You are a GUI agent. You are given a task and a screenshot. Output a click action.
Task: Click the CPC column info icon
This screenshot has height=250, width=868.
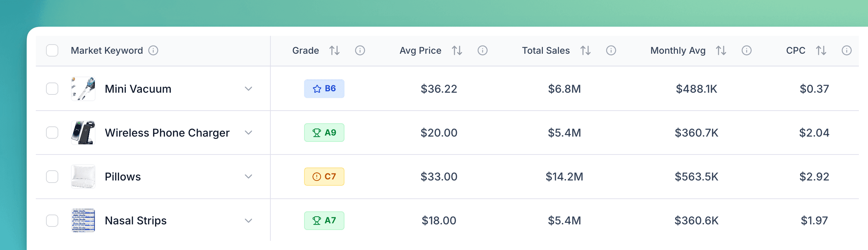[847, 50]
